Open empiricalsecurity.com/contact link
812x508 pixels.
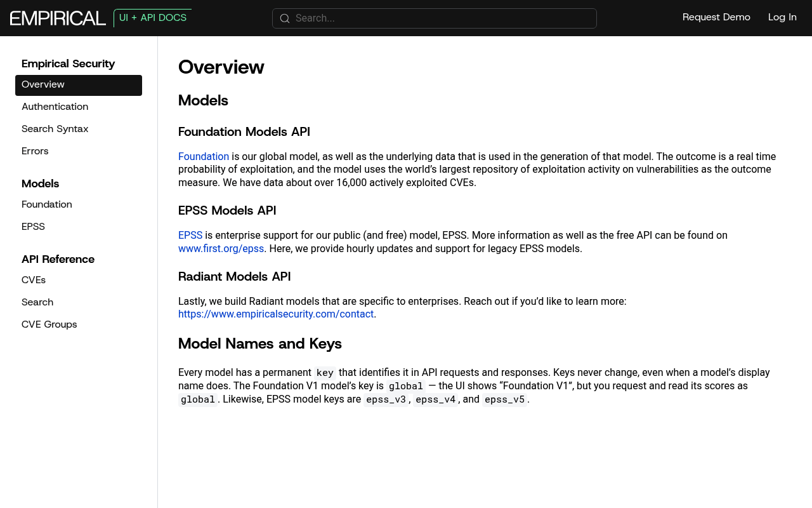coord(276,314)
